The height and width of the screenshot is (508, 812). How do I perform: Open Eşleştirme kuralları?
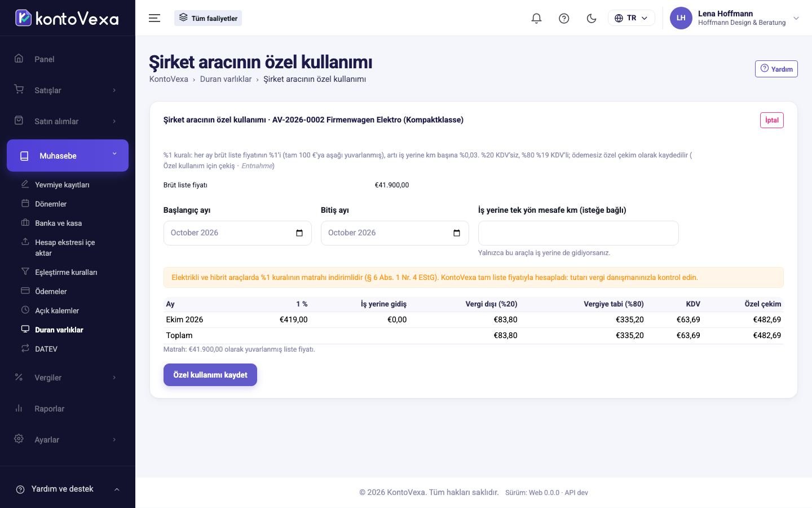pos(66,272)
